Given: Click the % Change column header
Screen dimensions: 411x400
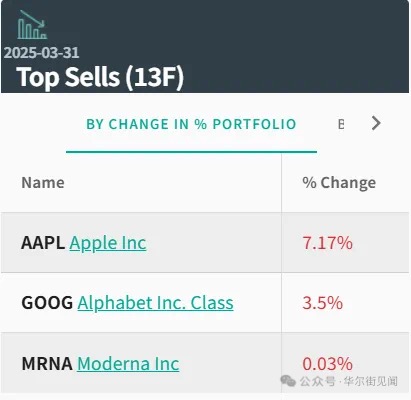Looking at the screenshot, I should (x=339, y=183).
